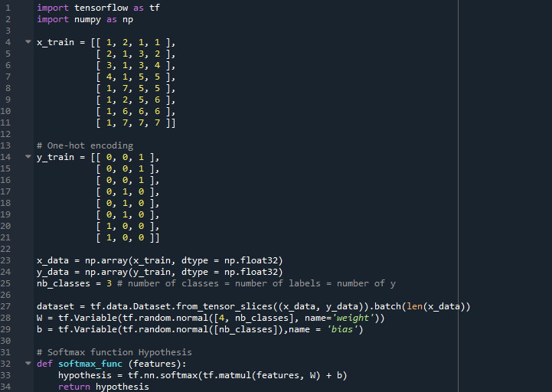The width and height of the screenshot is (552, 392).
Task: Click the len keyword in batch call
Action: [415, 306]
